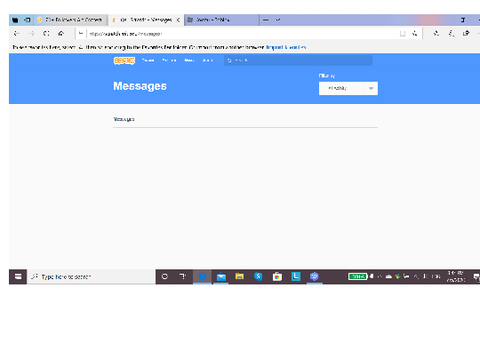
Task: Open the blue L app on taskbar
Action: click(x=296, y=277)
